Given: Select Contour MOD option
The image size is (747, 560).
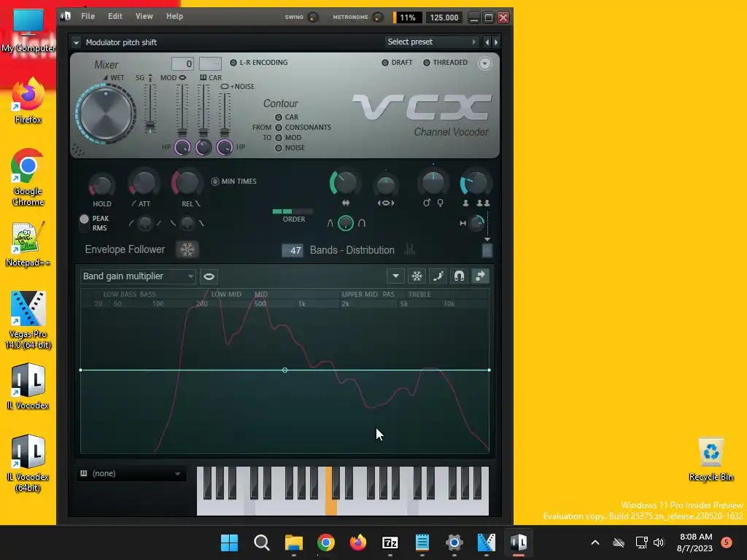Looking at the screenshot, I should 278,138.
